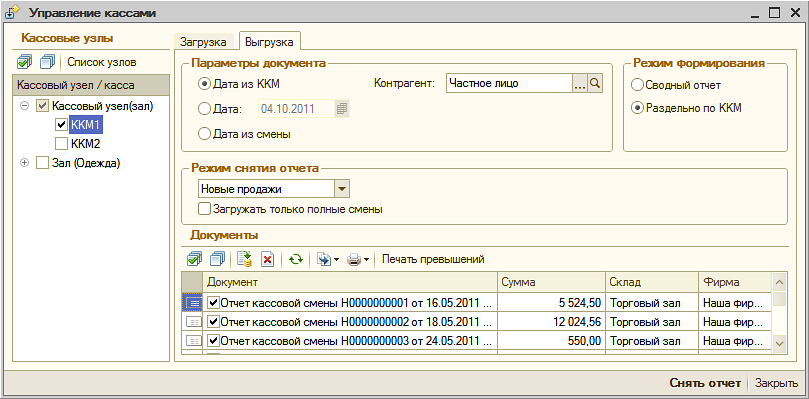
Task: Switch to the Загрузка tab
Action: 203,42
